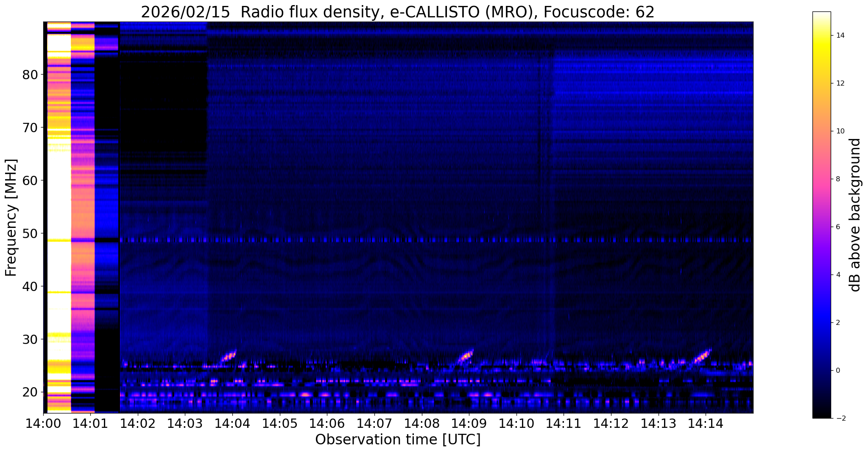Click the 14:12 time tick label
The width and height of the screenshot is (868, 452).
tap(611, 424)
